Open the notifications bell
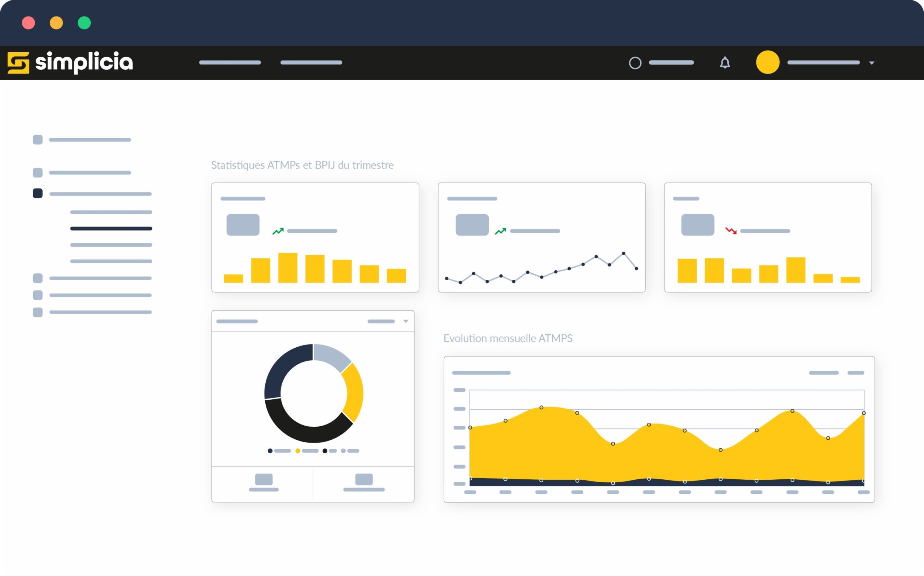This screenshot has height=576, width=924. click(x=725, y=62)
